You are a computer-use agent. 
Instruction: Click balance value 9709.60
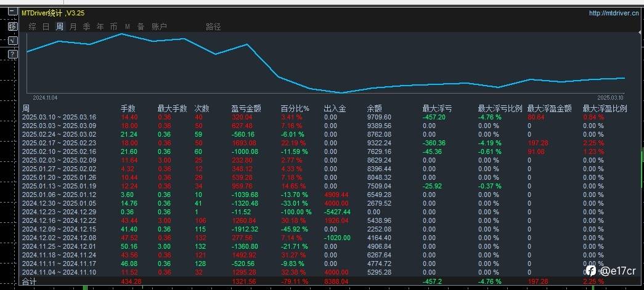(378, 117)
